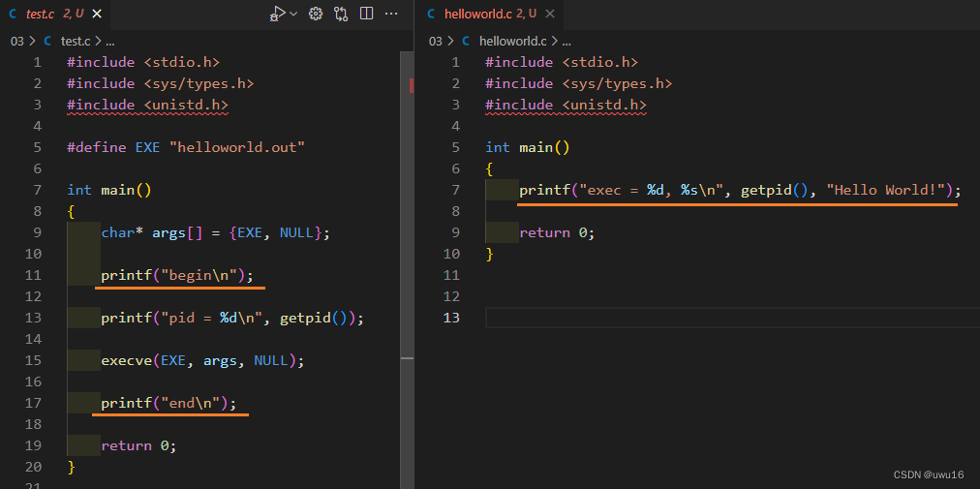
Task: Select the test.c editor tab
Action: pyautogui.click(x=55, y=14)
